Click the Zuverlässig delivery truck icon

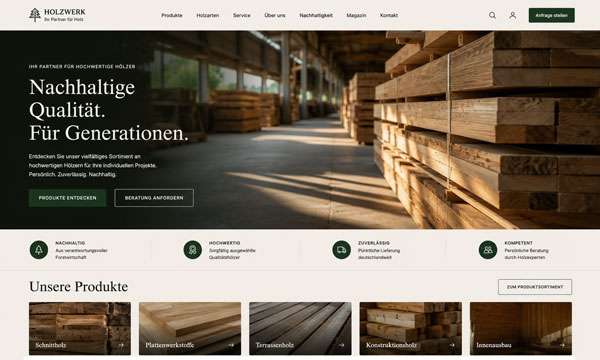click(341, 250)
